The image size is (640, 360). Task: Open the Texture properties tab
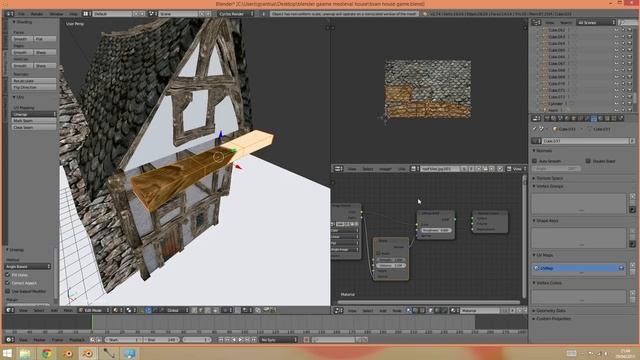(607, 118)
